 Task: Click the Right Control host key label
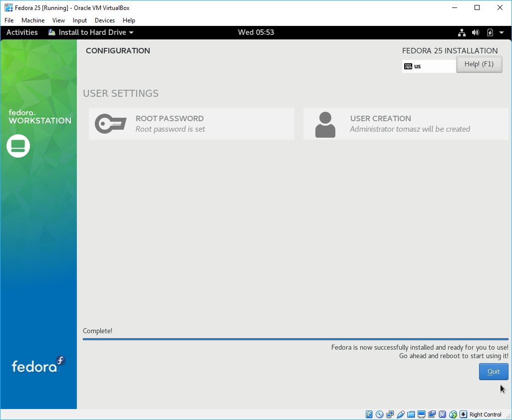(x=485, y=415)
